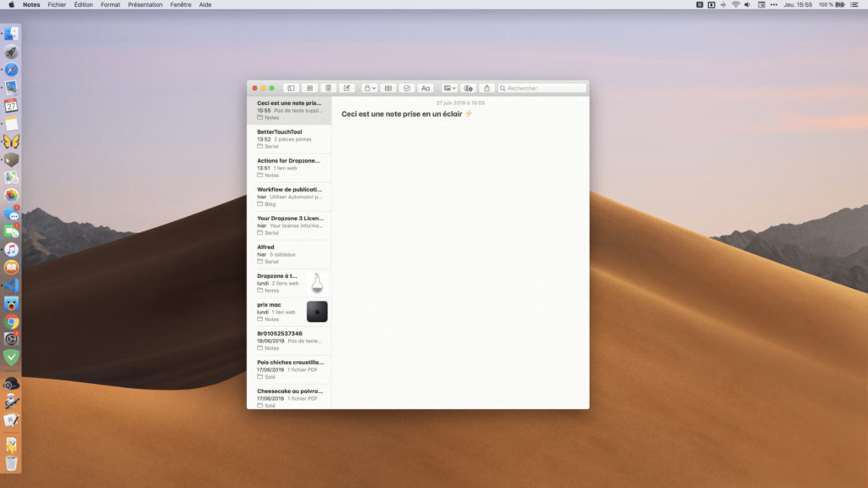Open the Aa text format button

pyautogui.click(x=426, y=88)
